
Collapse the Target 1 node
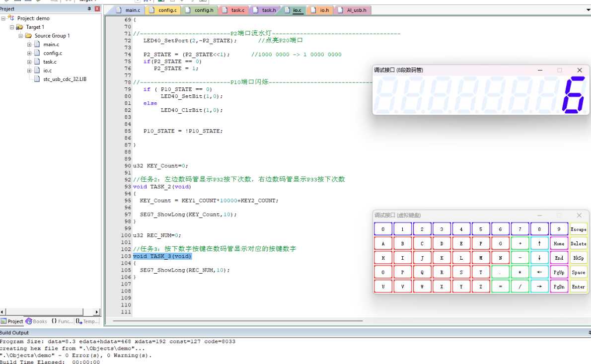12,27
